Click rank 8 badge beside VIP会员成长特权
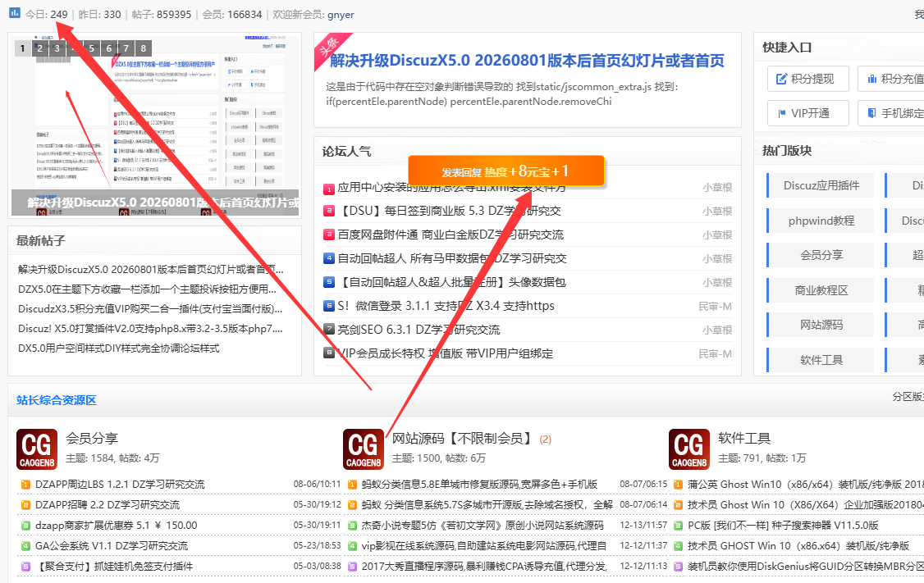 point(329,353)
